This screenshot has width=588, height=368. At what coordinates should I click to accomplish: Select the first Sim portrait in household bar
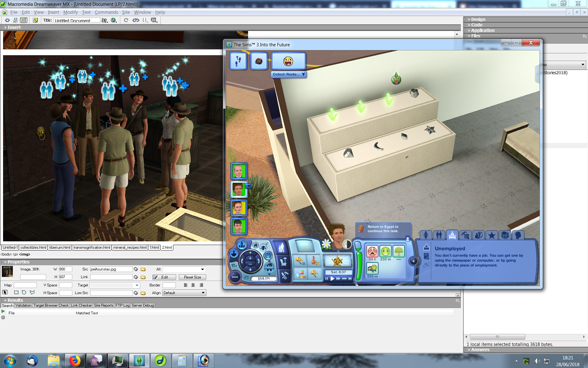click(x=239, y=171)
